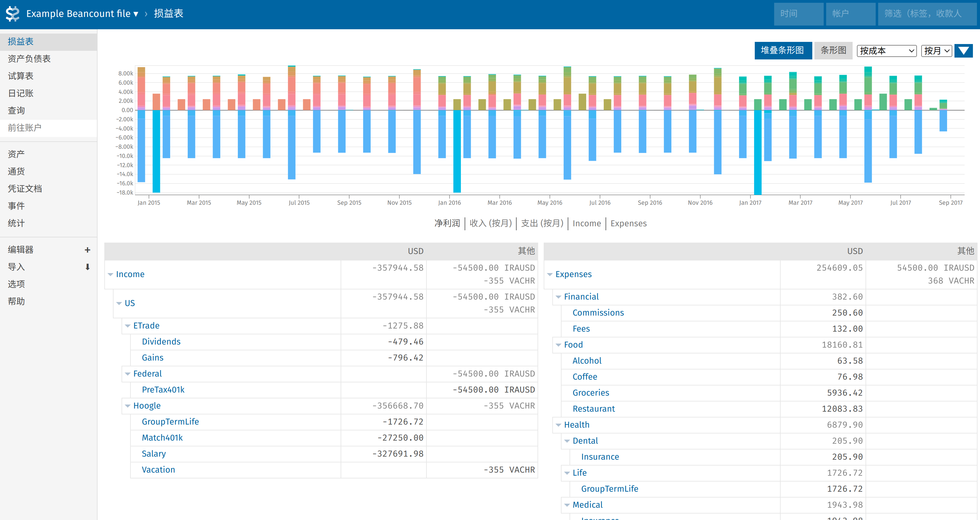Open the Salary account link
Screen dimensions: 980x520
(154, 454)
